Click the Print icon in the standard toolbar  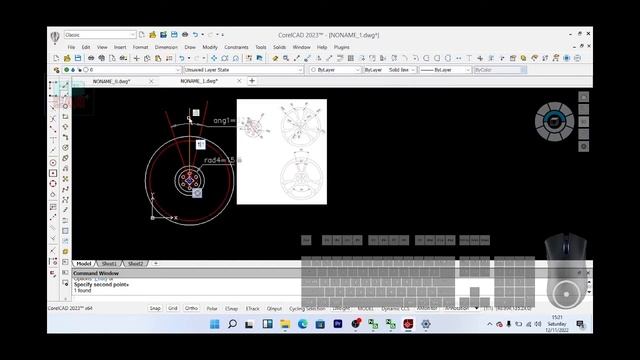(91, 58)
